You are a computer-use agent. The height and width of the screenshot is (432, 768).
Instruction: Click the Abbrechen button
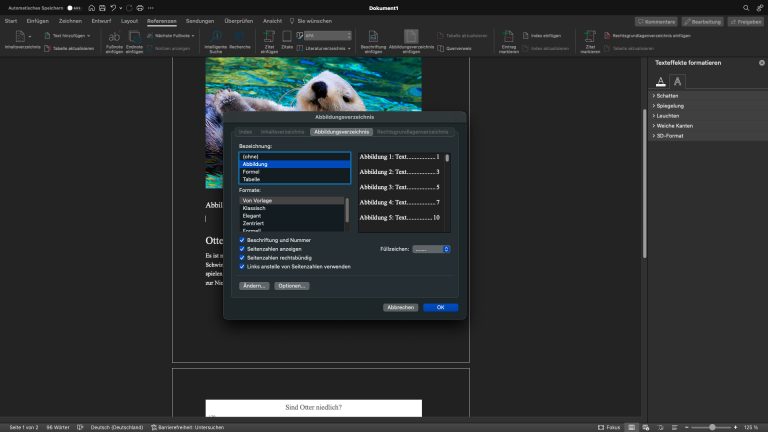pyautogui.click(x=401, y=307)
